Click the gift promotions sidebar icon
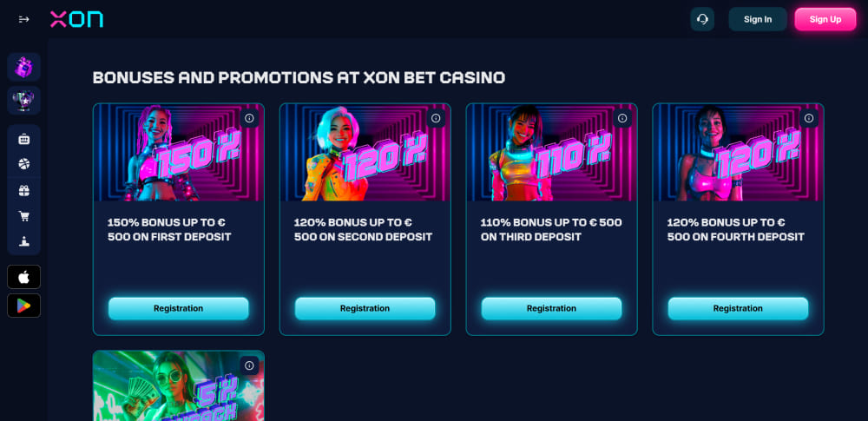The height and width of the screenshot is (421, 868). pos(23,190)
